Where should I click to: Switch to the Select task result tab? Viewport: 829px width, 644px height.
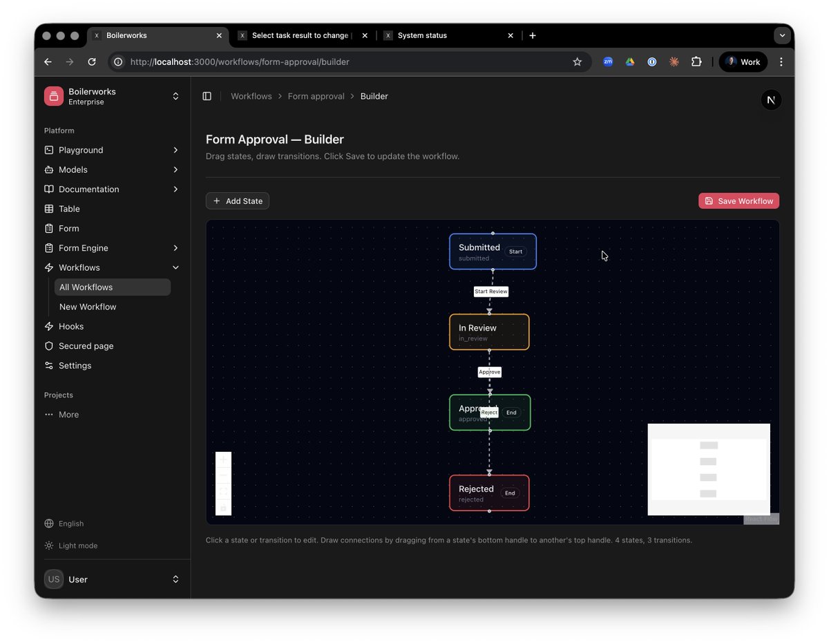[302, 35]
